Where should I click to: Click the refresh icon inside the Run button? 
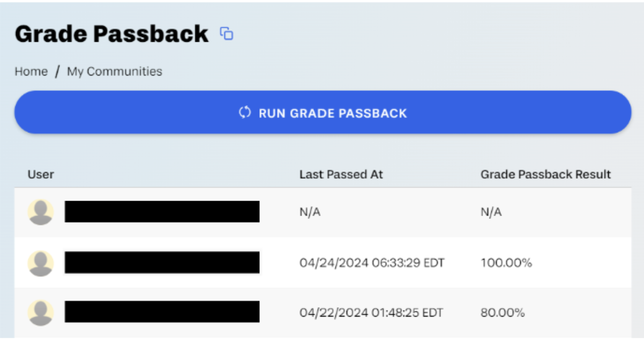click(x=245, y=113)
